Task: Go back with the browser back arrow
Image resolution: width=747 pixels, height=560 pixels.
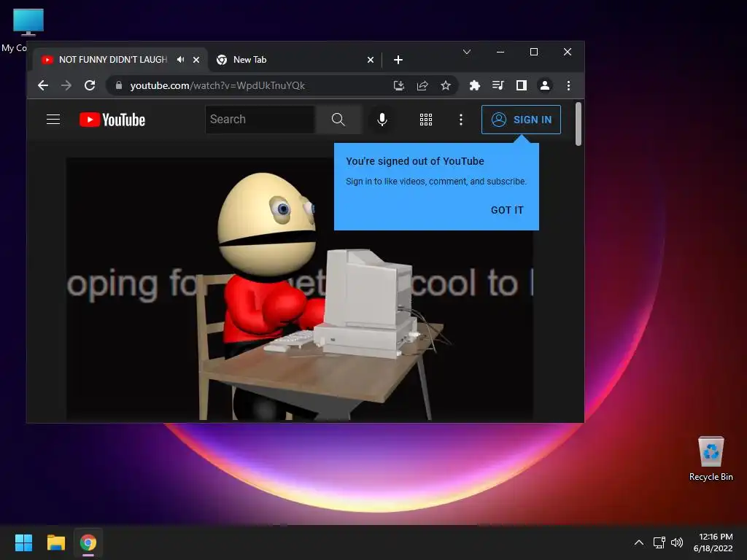Action: (x=43, y=85)
